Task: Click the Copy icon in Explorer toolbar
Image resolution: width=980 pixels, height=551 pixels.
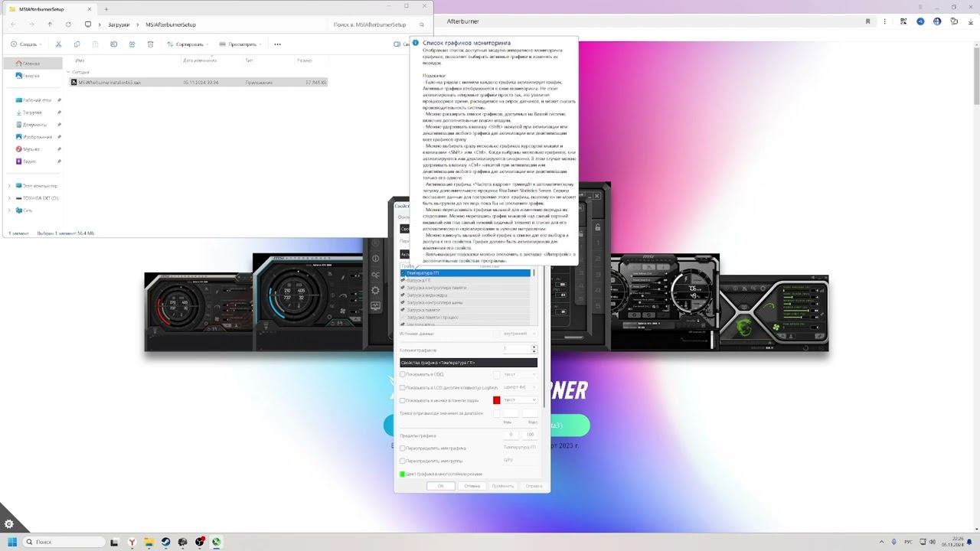Action: click(77, 44)
